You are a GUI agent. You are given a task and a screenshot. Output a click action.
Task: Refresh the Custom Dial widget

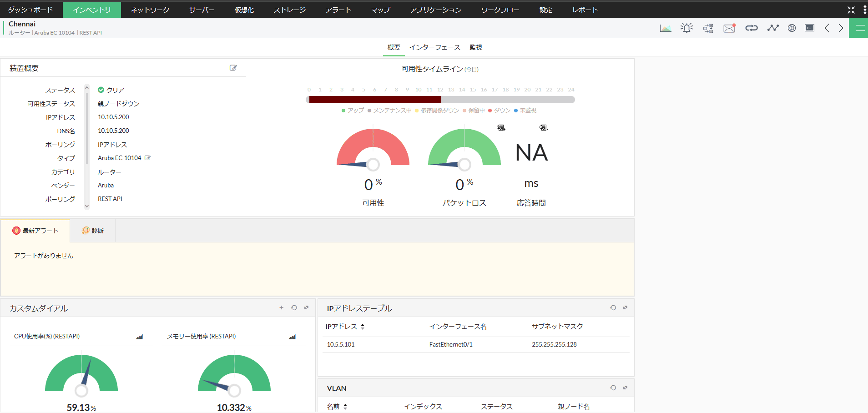click(x=294, y=308)
